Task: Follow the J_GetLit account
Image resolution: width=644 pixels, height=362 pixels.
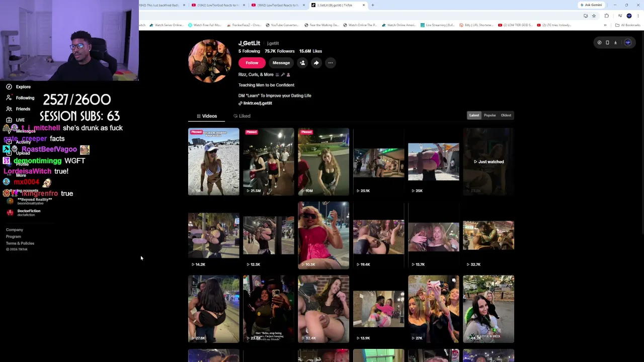Action: pyautogui.click(x=252, y=63)
